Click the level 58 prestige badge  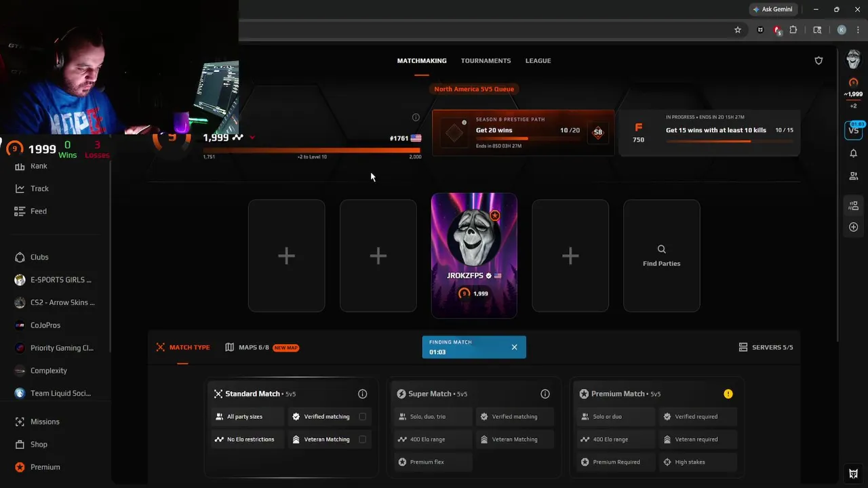(x=597, y=132)
